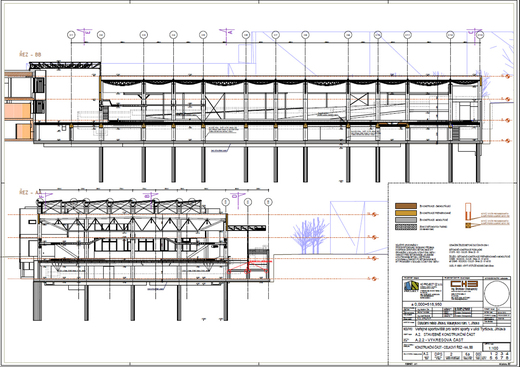The height and width of the screenshot is (367, 520).
Task: Select the A.2.2 - VÝKRESOVÁ ČÁST title row
Action: [457, 340]
